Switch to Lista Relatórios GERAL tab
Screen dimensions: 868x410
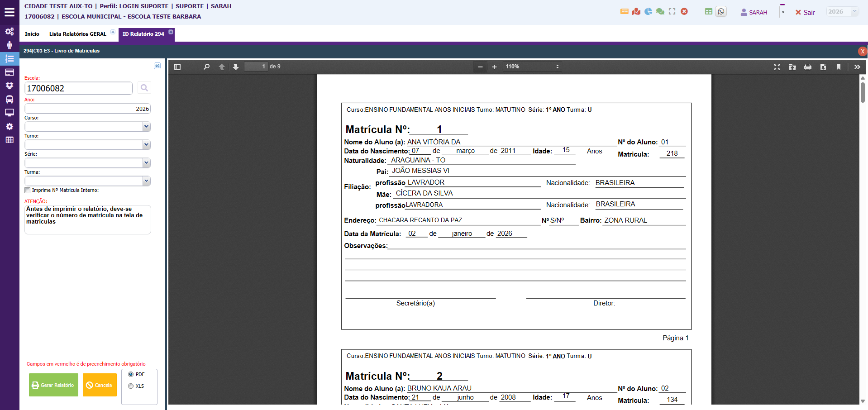point(77,34)
